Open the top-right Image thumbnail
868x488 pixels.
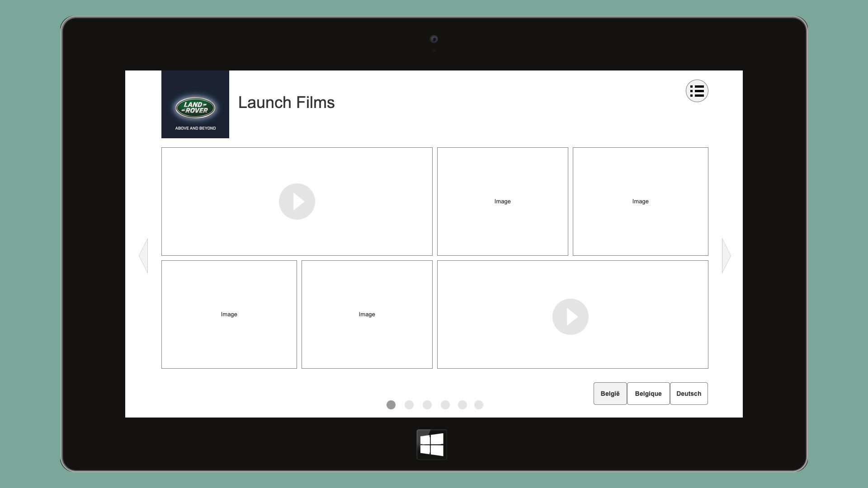click(x=640, y=202)
